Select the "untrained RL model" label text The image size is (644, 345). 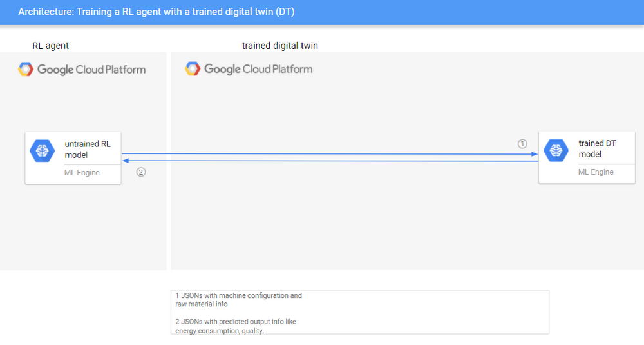[88, 150]
